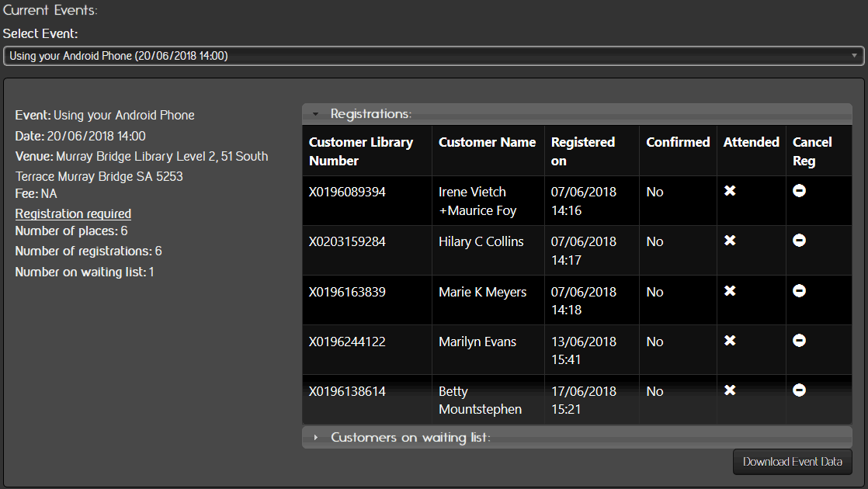Image resolution: width=868 pixels, height=489 pixels.
Task: Mark Marie K Meyers as attended
Action: [x=730, y=291]
